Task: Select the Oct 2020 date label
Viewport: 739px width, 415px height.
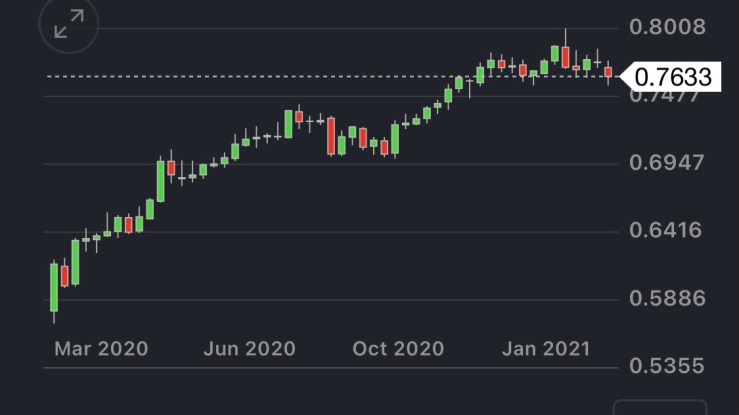Action: click(x=398, y=348)
